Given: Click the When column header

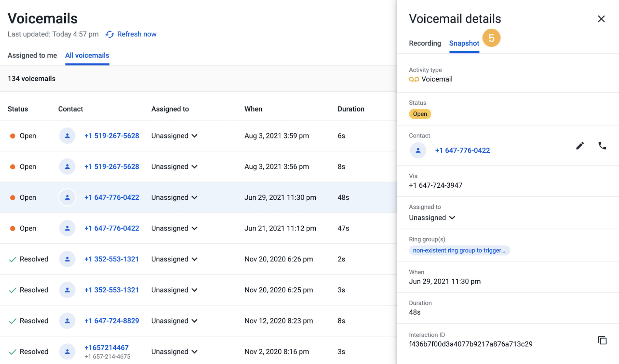Looking at the screenshot, I should coord(253,109).
